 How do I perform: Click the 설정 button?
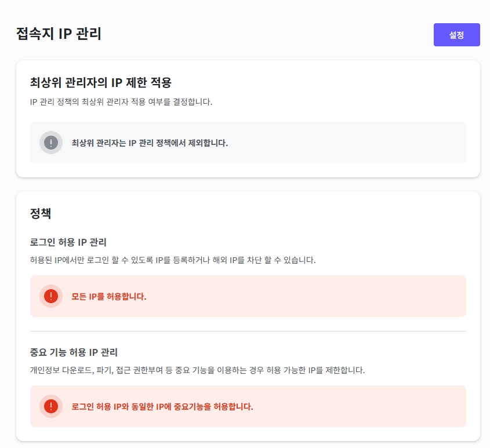(456, 35)
